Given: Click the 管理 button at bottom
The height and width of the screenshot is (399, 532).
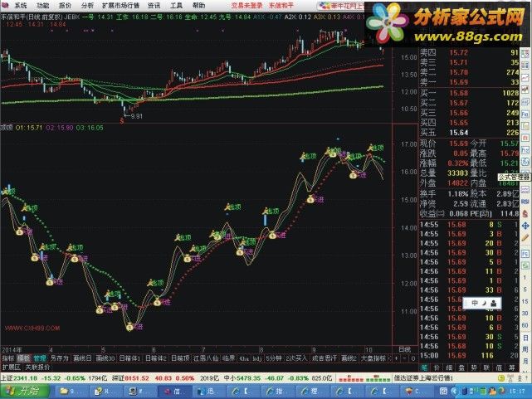Looking at the screenshot, I should pyautogui.click(x=40, y=358).
